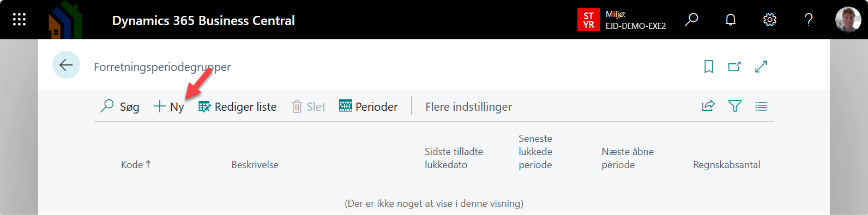868x215 pixels.
Task: Click the Beskrivelse column header
Action: click(x=255, y=164)
